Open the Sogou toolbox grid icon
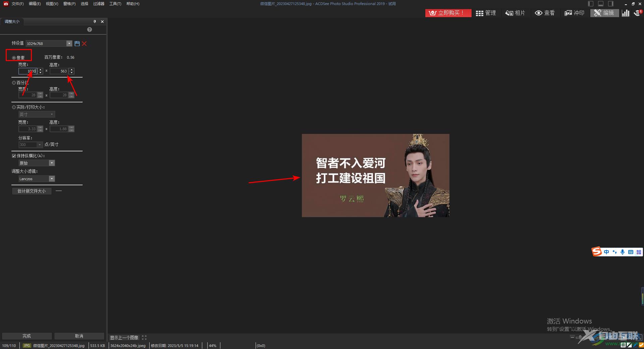Image resolution: width=644 pixels, height=349 pixels. tap(639, 252)
